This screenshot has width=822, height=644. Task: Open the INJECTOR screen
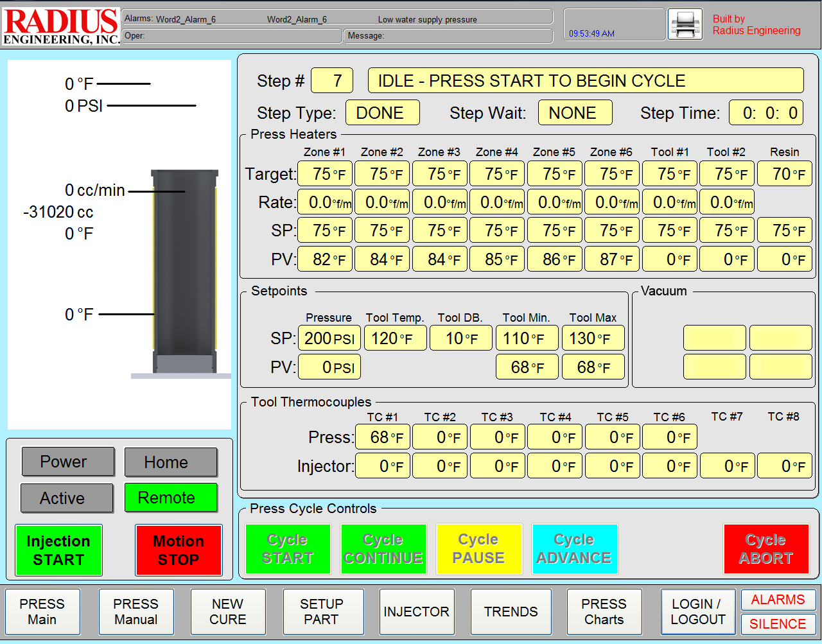[416, 612]
